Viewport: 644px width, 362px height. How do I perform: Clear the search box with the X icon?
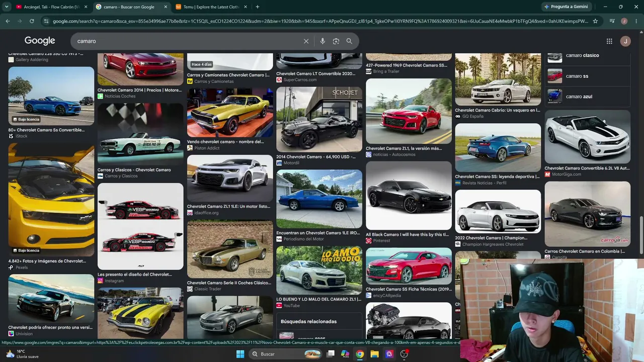(x=306, y=41)
